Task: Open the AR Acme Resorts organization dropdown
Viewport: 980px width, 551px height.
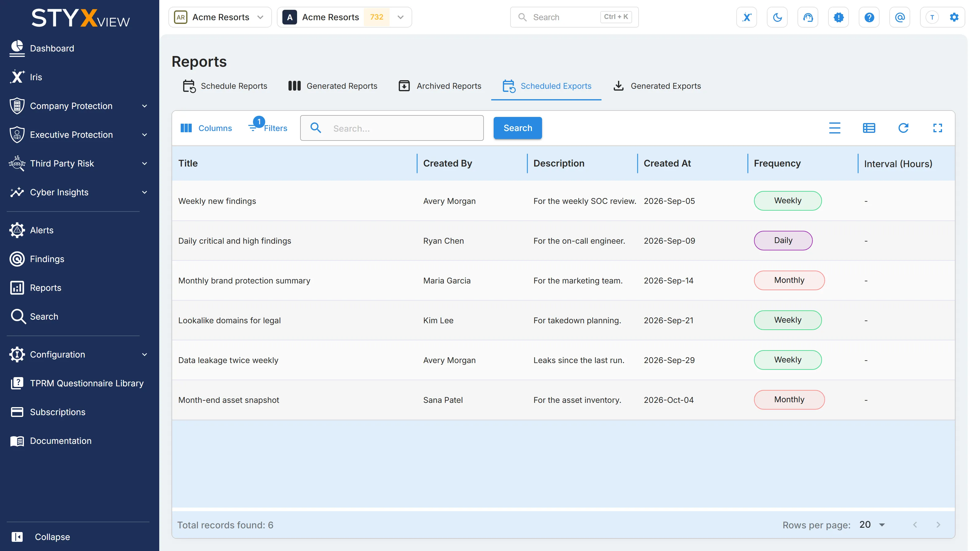Action: pyautogui.click(x=220, y=17)
